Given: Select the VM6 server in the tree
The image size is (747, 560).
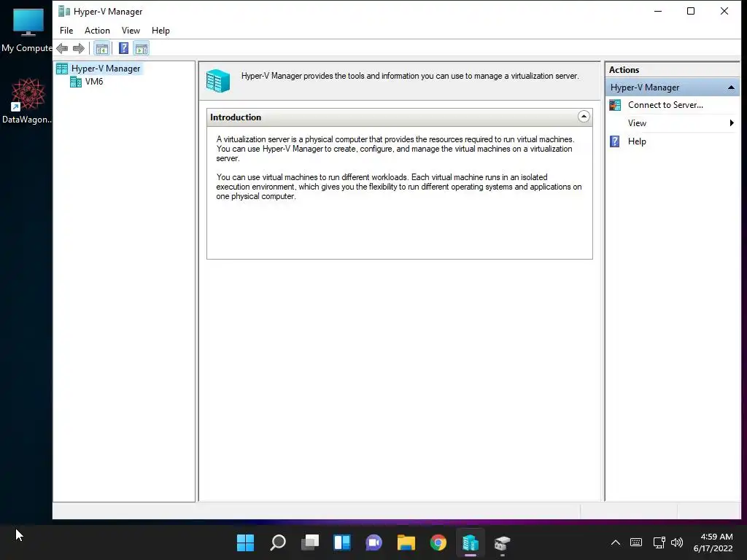Looking at the screenshot, I should 94,82.
